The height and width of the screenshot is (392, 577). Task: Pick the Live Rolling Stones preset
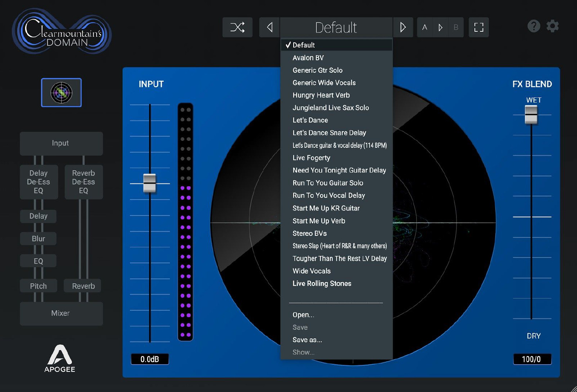(x=322, y=284)
